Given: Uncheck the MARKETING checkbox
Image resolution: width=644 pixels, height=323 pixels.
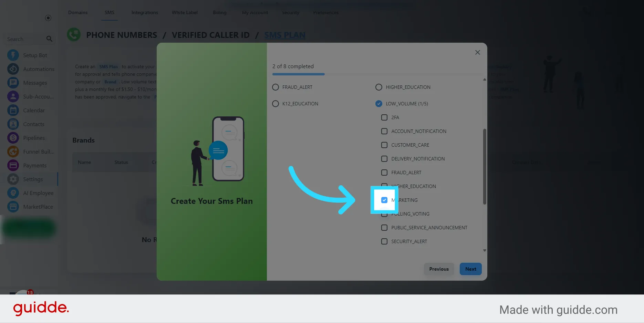Looking at the screenshot, I should 384,200.
